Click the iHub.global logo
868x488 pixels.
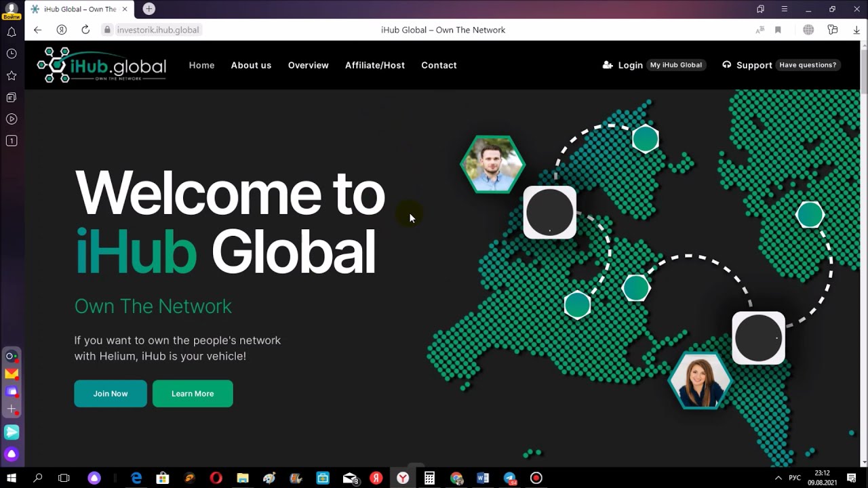point(102,65)
